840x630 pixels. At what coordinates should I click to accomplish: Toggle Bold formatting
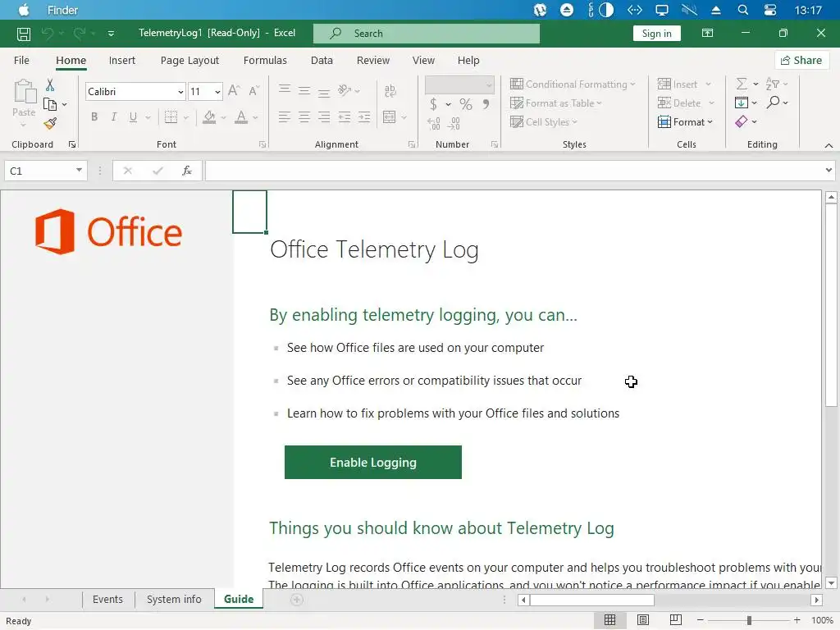point(94,116)
